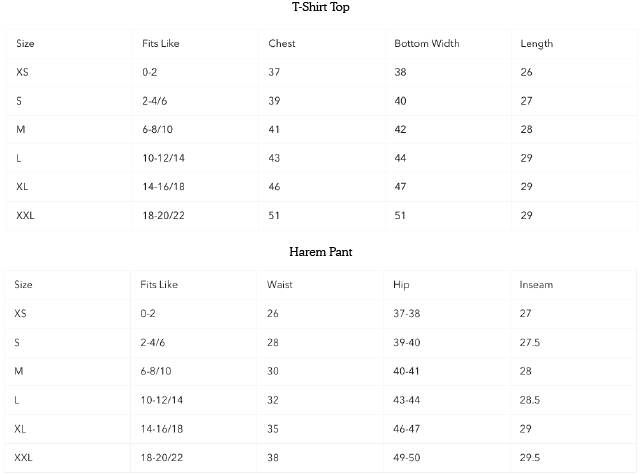Select the inseam value "28.5"
The image size is (642, 475).
530,400
